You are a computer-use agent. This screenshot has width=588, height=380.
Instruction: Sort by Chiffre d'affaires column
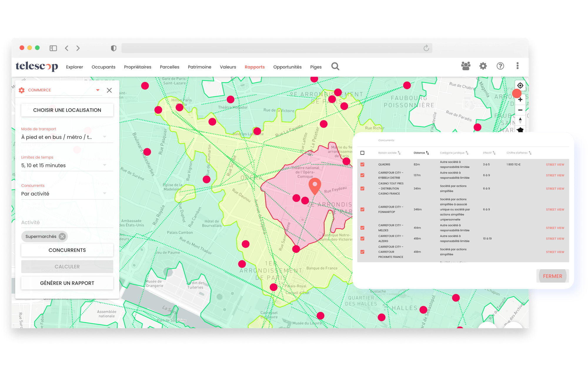[519, 153]
